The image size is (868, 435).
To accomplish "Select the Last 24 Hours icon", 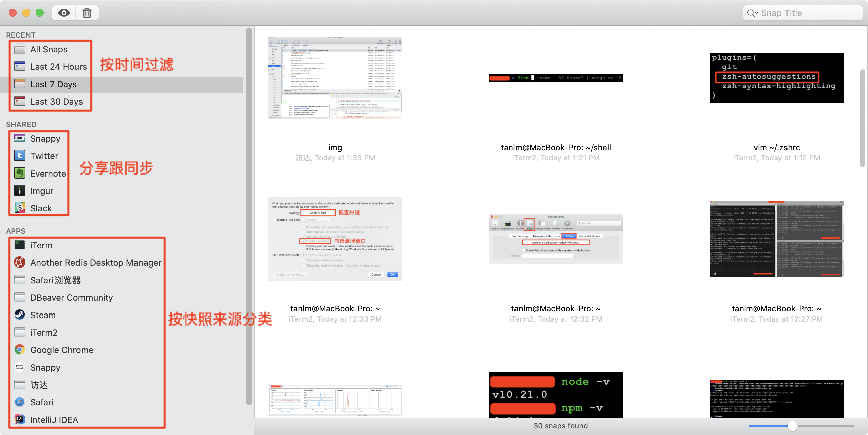I will pos(20,66).
